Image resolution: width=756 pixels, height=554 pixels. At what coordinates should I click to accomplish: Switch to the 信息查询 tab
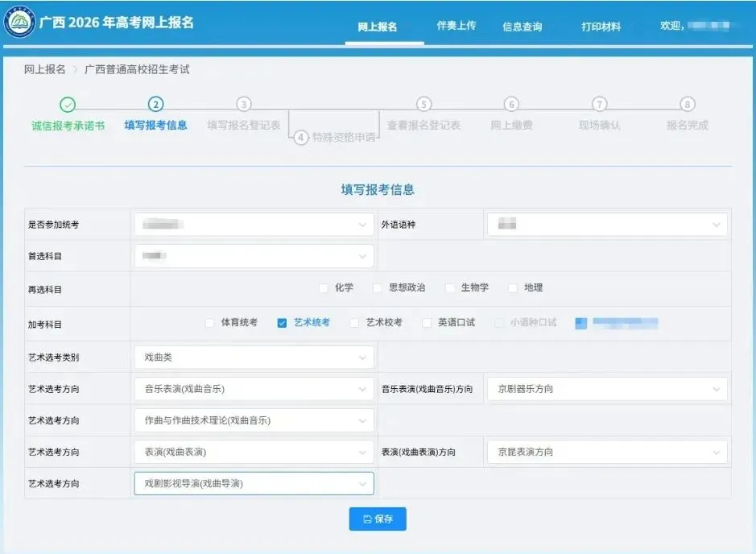[x=523, y=27]
